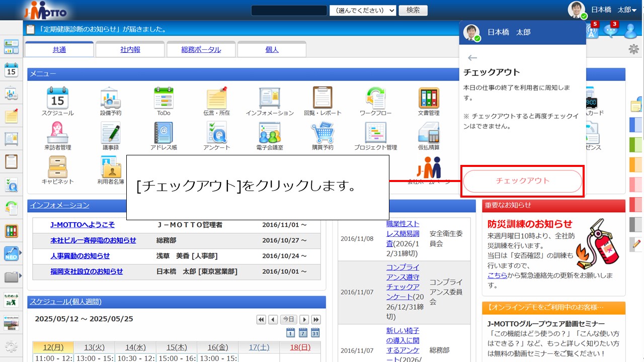Click the back arrow in checkout panel
This screenshot has width=644, height=362.
click(472, 58)
